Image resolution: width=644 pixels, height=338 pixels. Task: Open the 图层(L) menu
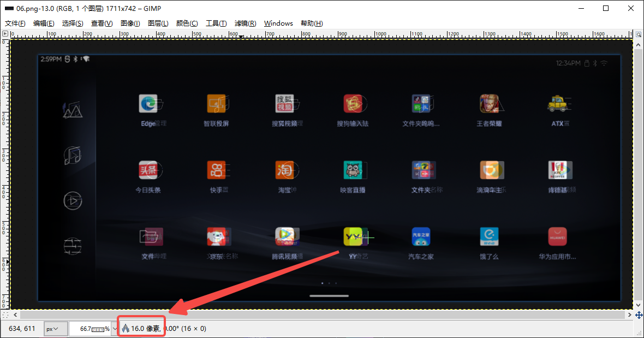pyautogui.click(x=158, y=23)
